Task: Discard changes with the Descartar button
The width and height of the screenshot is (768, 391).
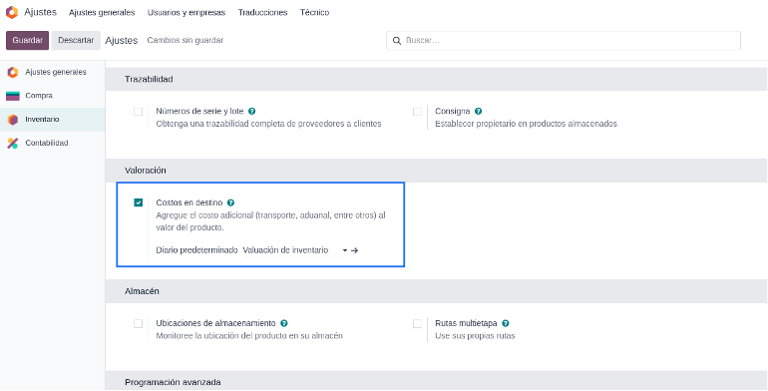Action: click(76, 41)
